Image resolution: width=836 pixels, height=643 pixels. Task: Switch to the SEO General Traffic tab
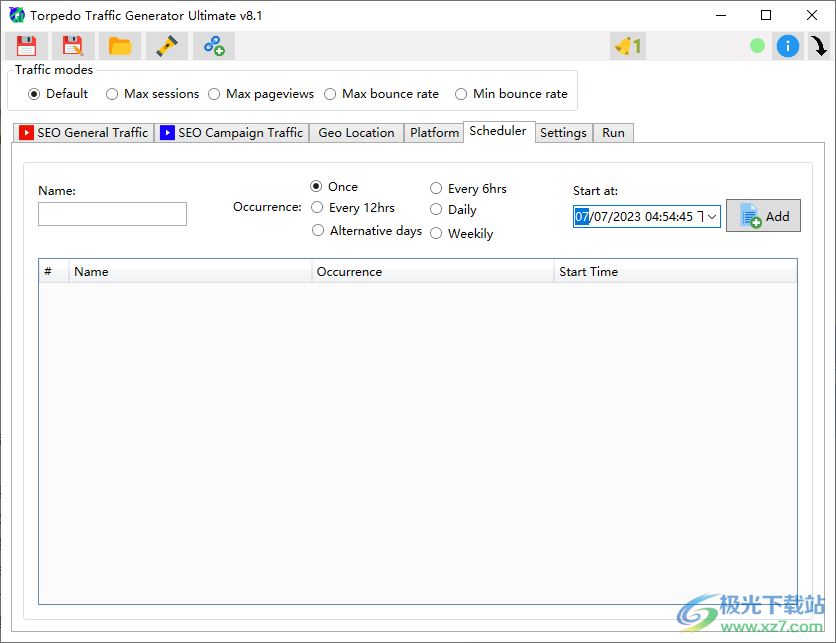pyautogui.click(x=84, y=132)
